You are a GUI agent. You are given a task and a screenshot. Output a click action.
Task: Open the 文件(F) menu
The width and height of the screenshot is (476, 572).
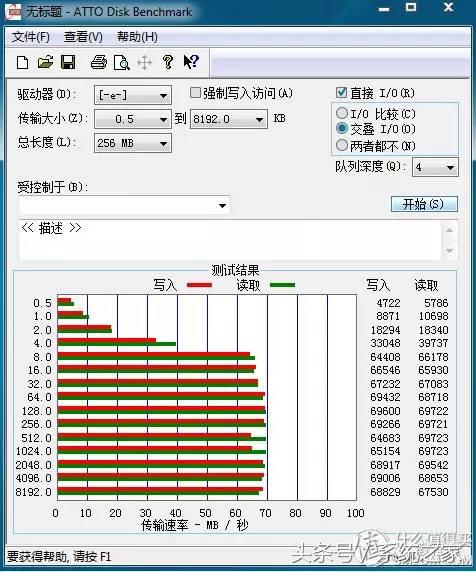tap(31, 37)
